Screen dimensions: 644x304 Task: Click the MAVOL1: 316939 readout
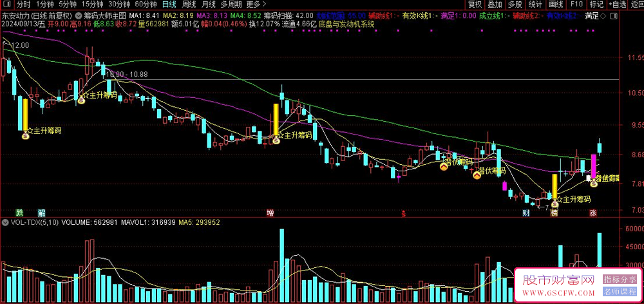pos(148,222)
